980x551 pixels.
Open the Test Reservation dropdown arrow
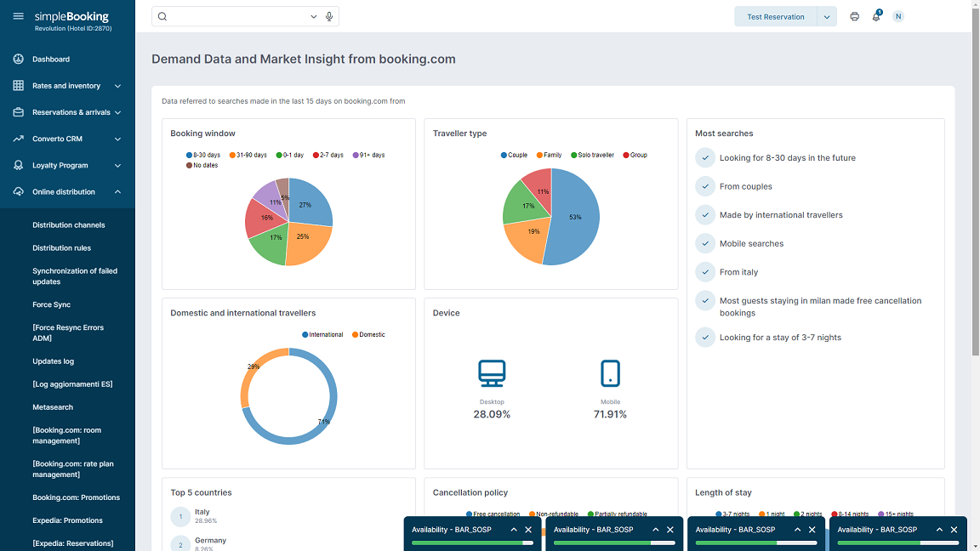(x=826, y=17)
